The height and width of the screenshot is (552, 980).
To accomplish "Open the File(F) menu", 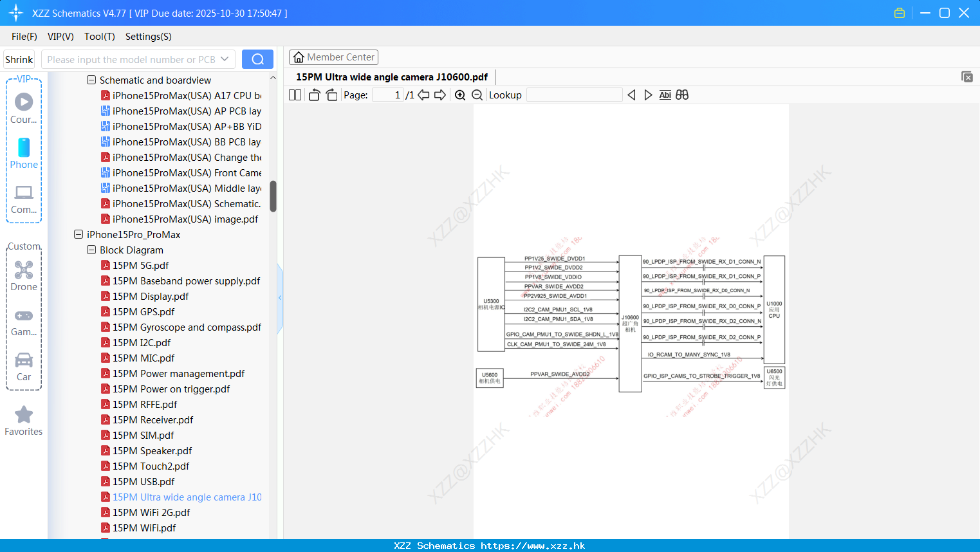I will (x=24, y=37).
